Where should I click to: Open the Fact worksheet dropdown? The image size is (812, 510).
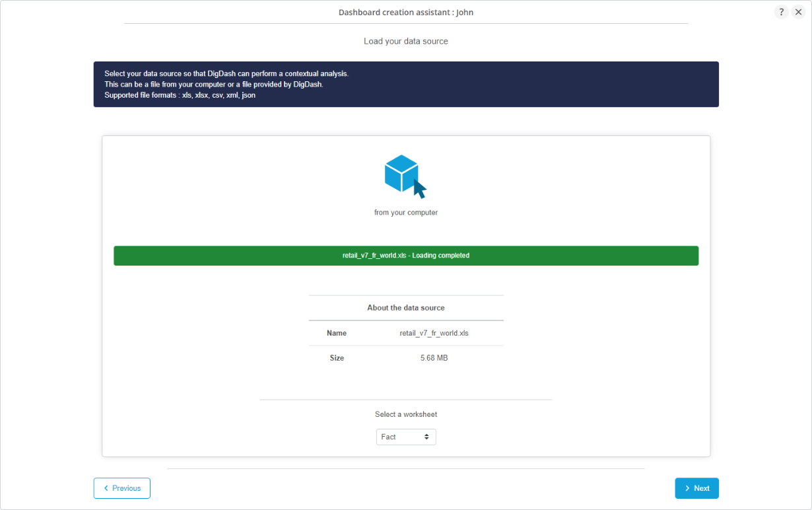(405, 437)
